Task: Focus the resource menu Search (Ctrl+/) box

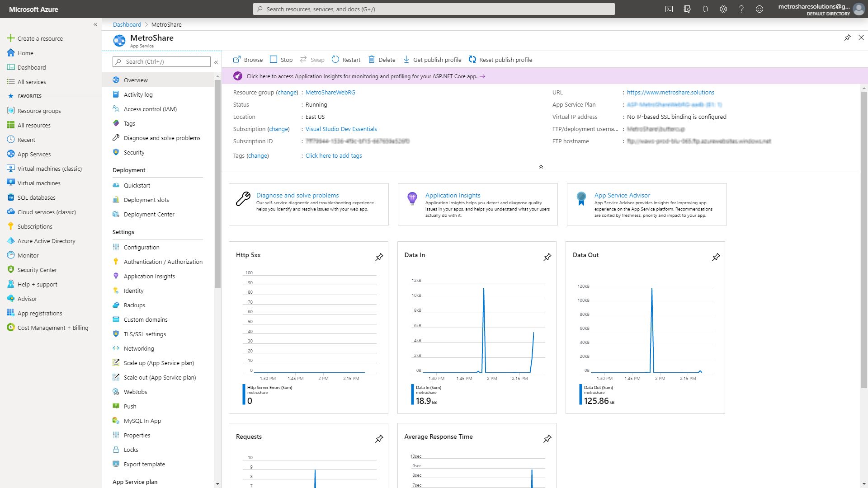Action: (x=162, y=62)
